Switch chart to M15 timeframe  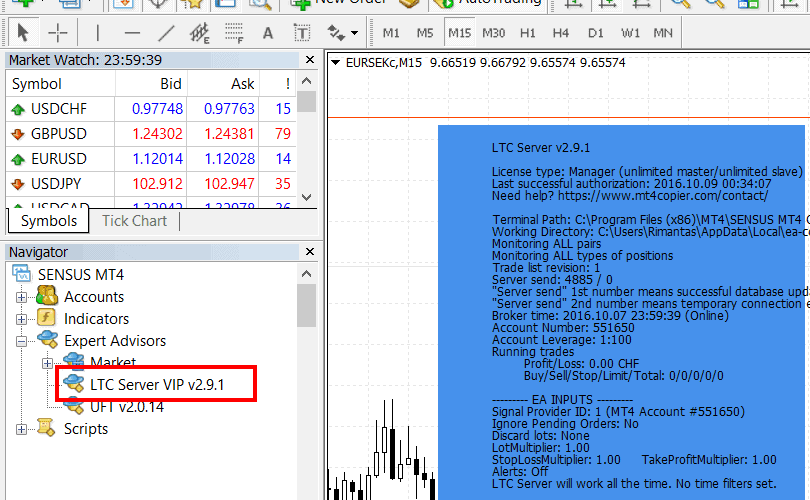point(459,33)
